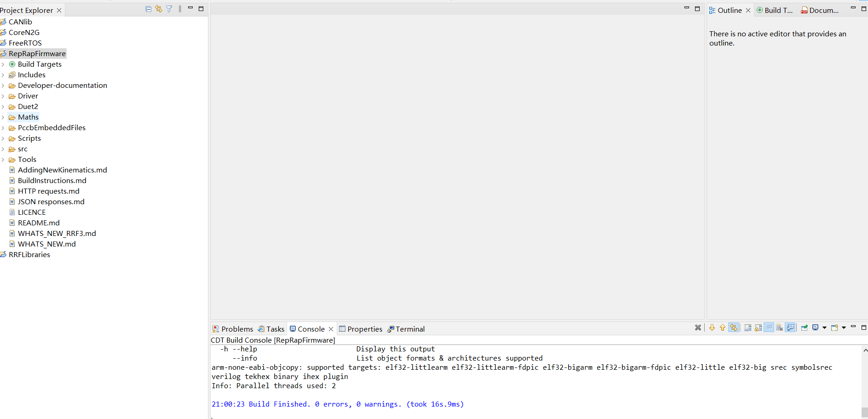
Task: Select the BuildInstructions.md file
Action: pyautogui.click(x=52, y=180)
